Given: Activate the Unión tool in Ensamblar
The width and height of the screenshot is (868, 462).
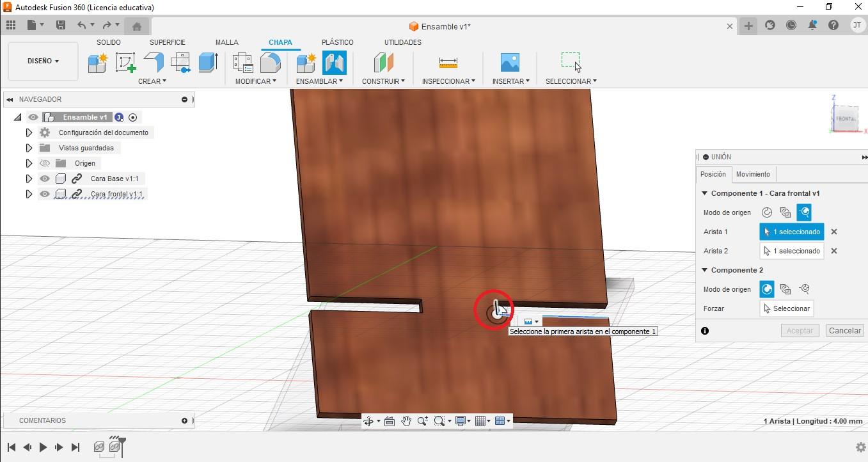Looking at the screenshot, I should 335,64.
